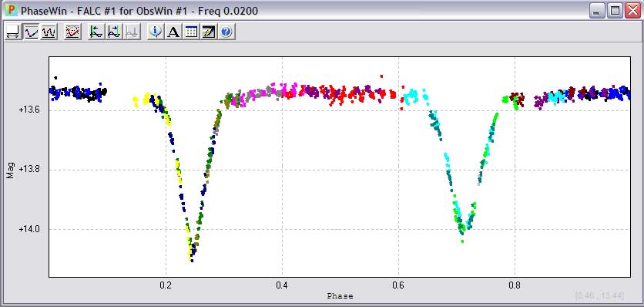Click the shift phase left icon
The width and height of the screenshot is (644, 307).
(96, 32)
